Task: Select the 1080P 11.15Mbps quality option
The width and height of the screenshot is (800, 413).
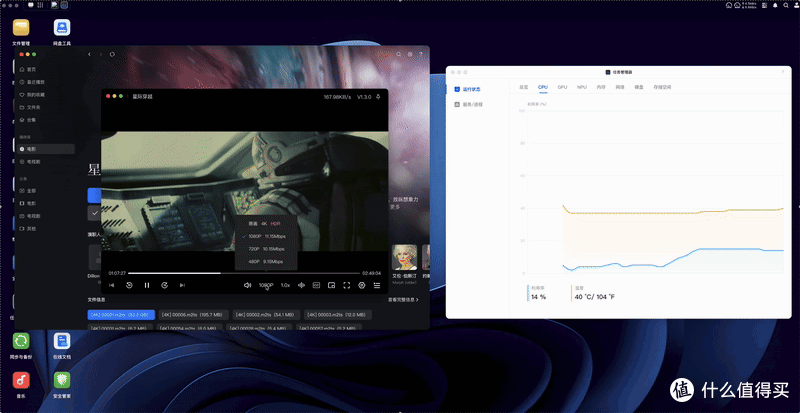Action: pyautogui.click(x=265, y=236)
